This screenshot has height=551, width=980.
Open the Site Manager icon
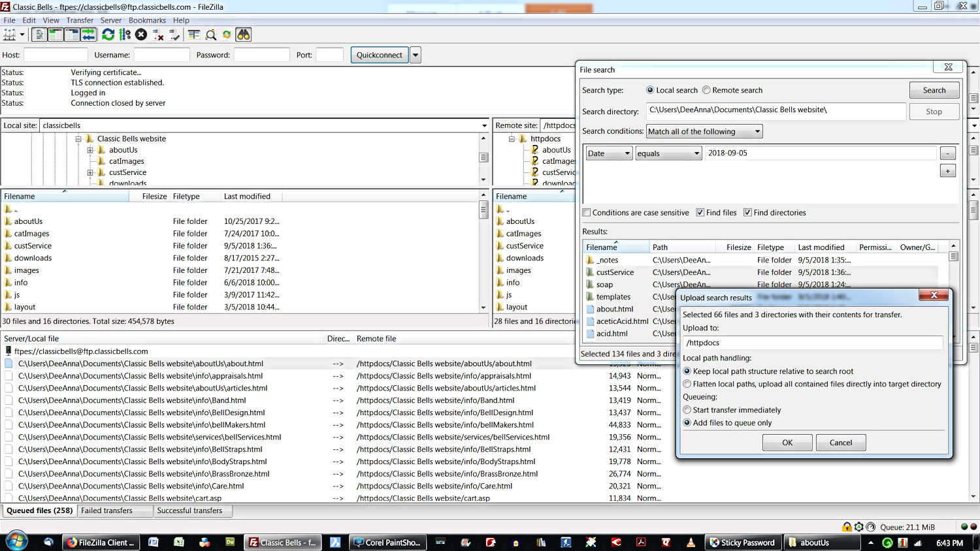click(x=9, y=35)
